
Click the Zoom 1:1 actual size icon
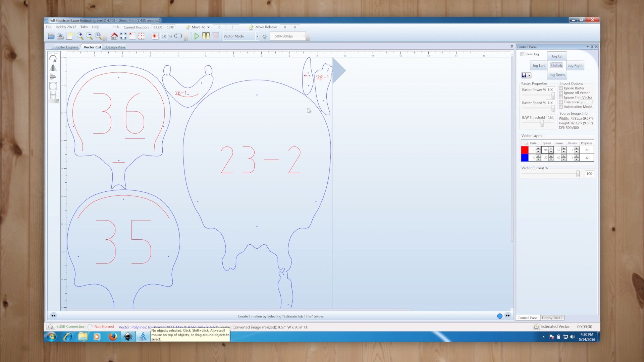point(98,36)
